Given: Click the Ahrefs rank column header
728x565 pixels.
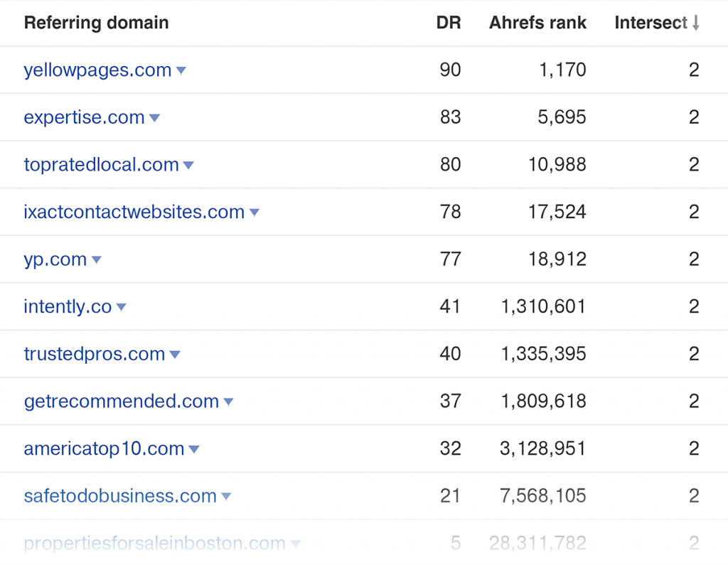Looking at the screenshot, I should click(x=537, y=23).
